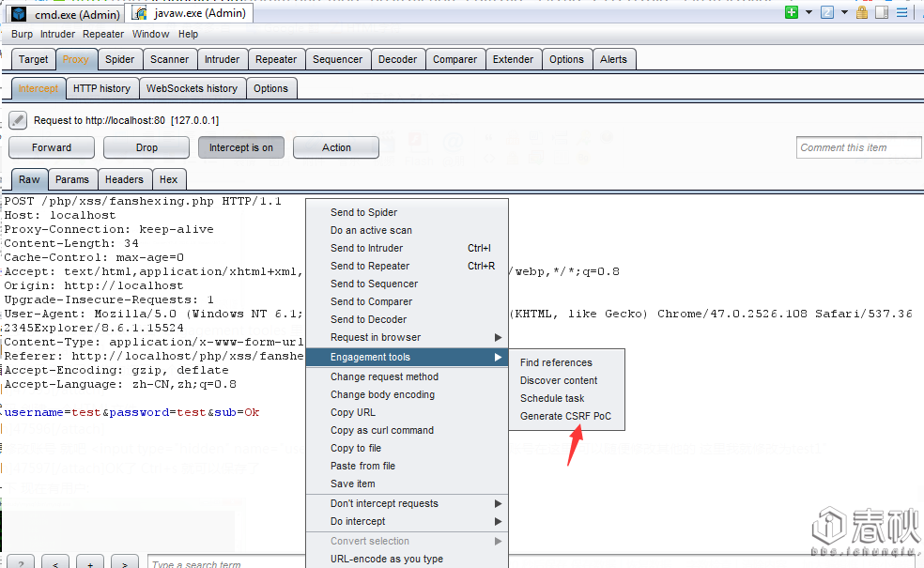924x568 pixels.
Task: Switch to the Alerts tab
Action: coord(613,59)
